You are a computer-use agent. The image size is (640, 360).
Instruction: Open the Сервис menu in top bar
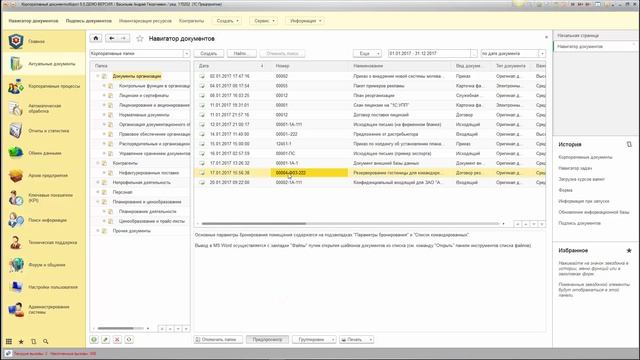point(264,20)
